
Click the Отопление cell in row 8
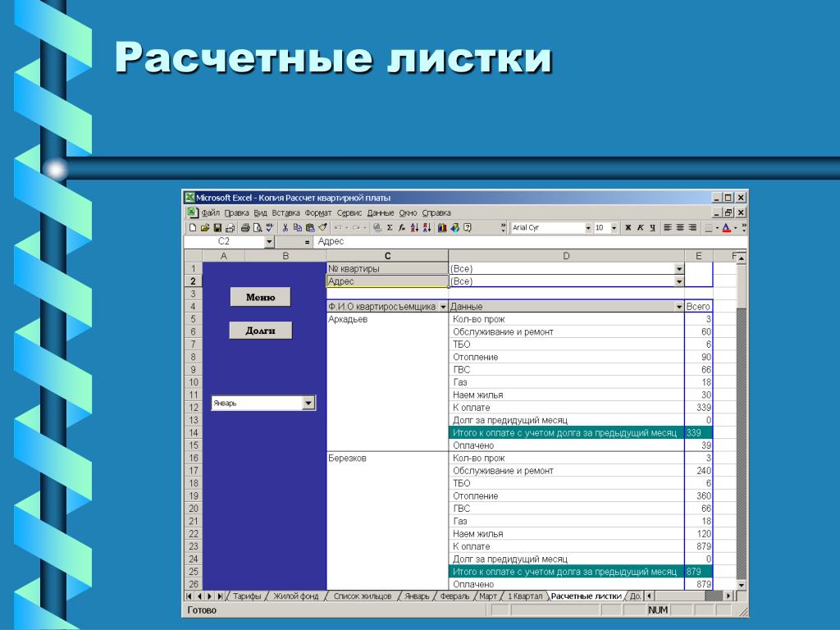pos(566,358)
